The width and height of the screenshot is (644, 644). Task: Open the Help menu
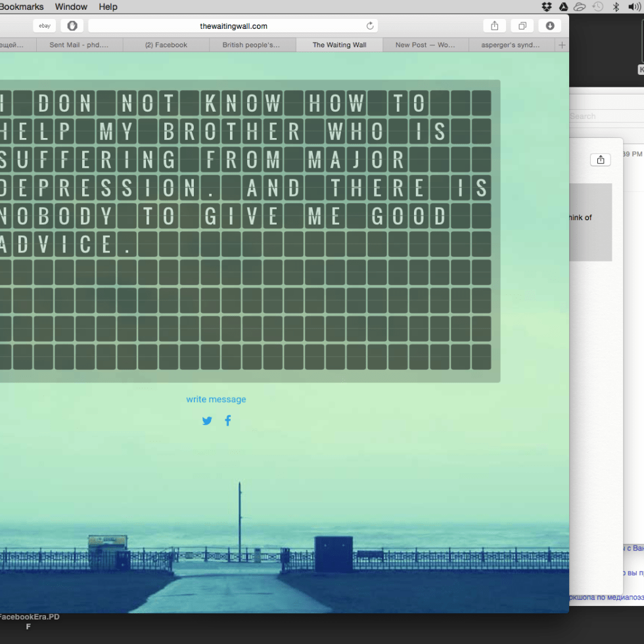[x=108, y=7]
